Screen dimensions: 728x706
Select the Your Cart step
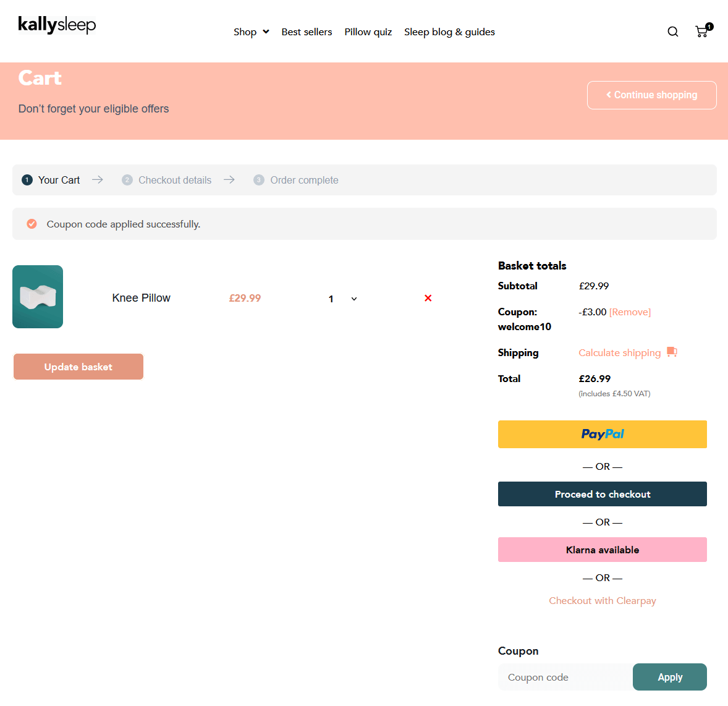click(51, 181)
